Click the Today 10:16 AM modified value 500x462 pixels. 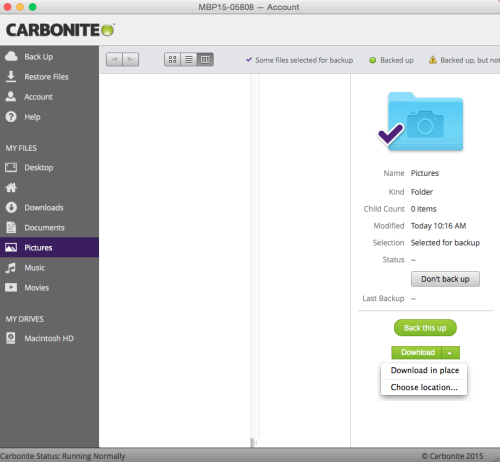pyautogui.click(x=438, y=226)
